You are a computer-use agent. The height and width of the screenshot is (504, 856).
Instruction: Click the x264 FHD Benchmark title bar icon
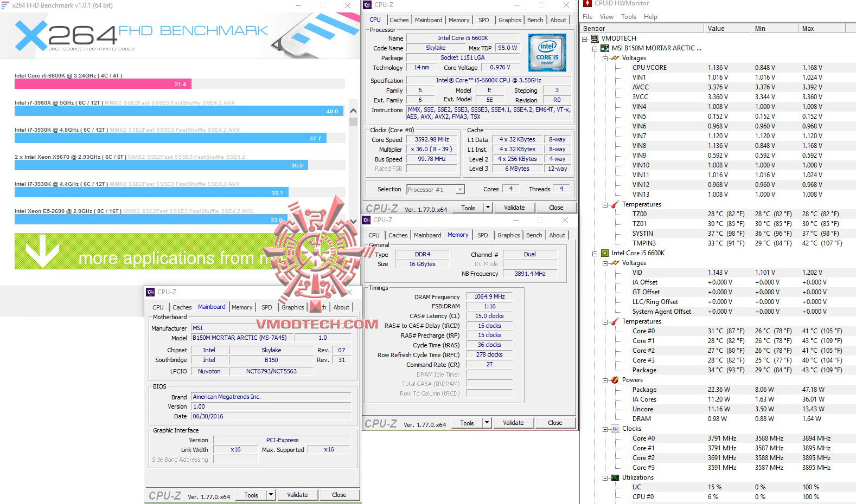tap(5, 5)
